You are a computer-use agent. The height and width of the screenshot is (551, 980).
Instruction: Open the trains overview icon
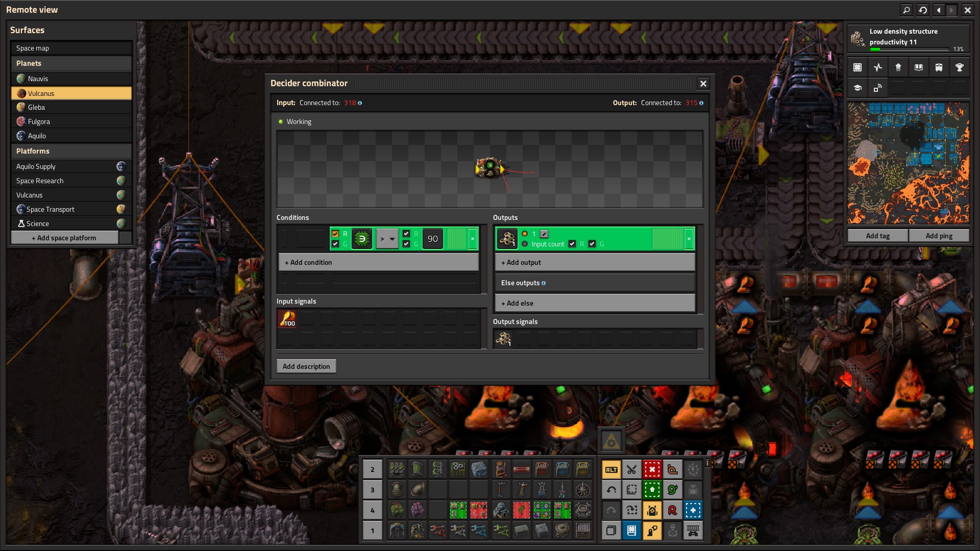point(939,67)
